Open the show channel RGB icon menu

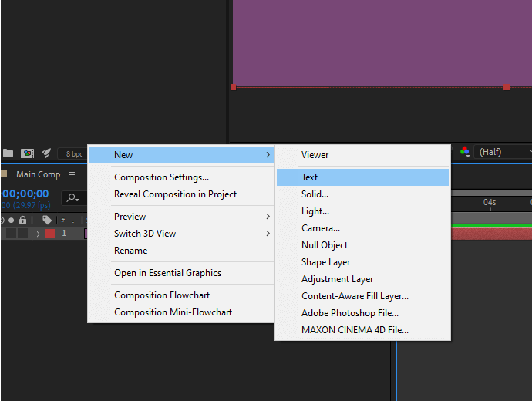465,152
